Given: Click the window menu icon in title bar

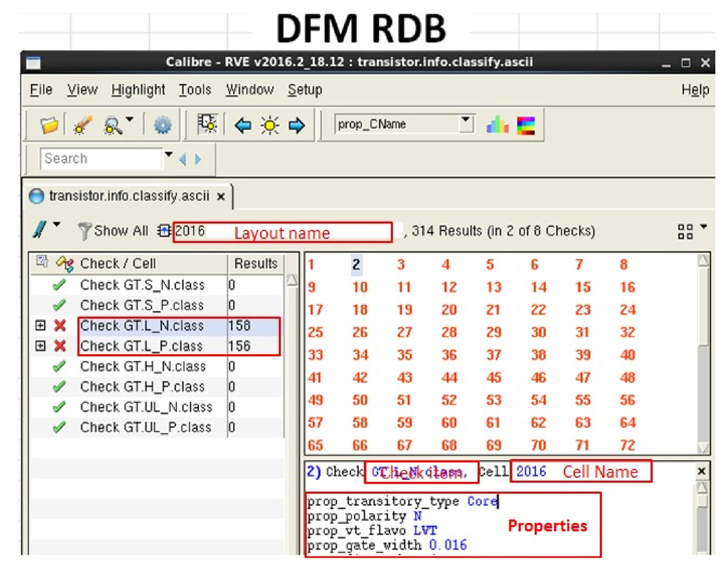Looking at the screenshot, I should coord(33,62).
